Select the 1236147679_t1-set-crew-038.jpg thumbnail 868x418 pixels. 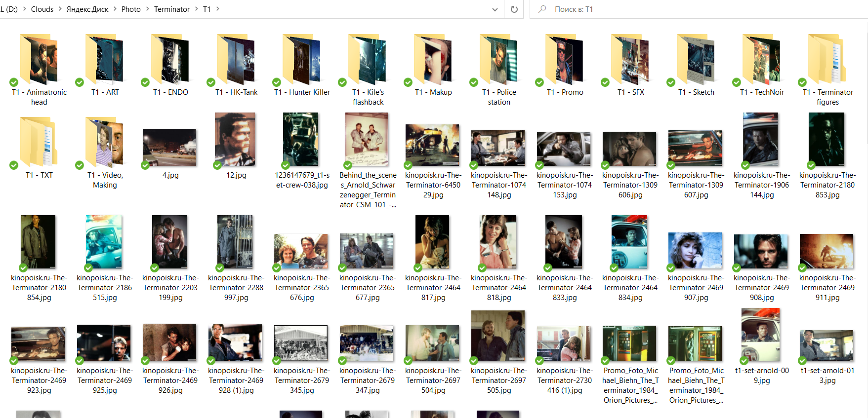tap(301, 139)
